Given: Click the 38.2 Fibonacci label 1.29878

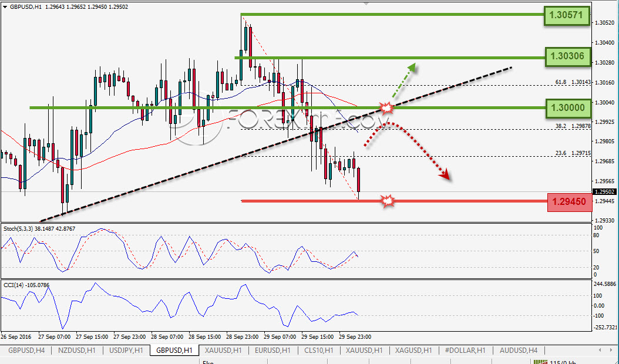Looking at the screenshot, I should click(x=573, y=126).
